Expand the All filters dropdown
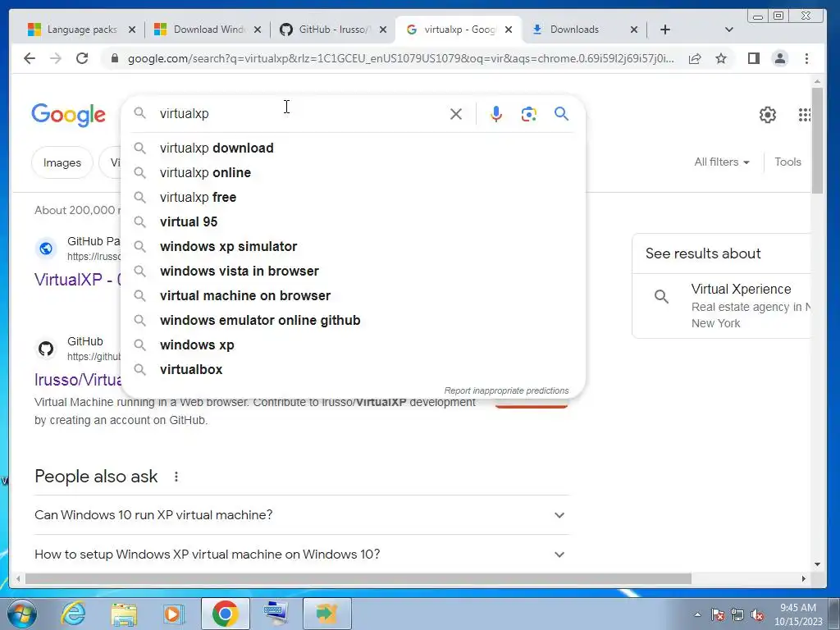The width and height of the screenshot is (840, 630). pos(722,162)
